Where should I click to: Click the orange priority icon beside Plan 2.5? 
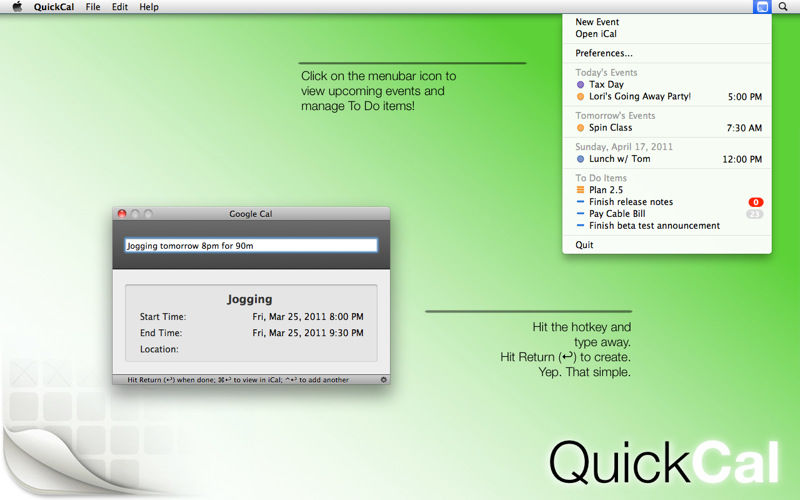point(580,190)
